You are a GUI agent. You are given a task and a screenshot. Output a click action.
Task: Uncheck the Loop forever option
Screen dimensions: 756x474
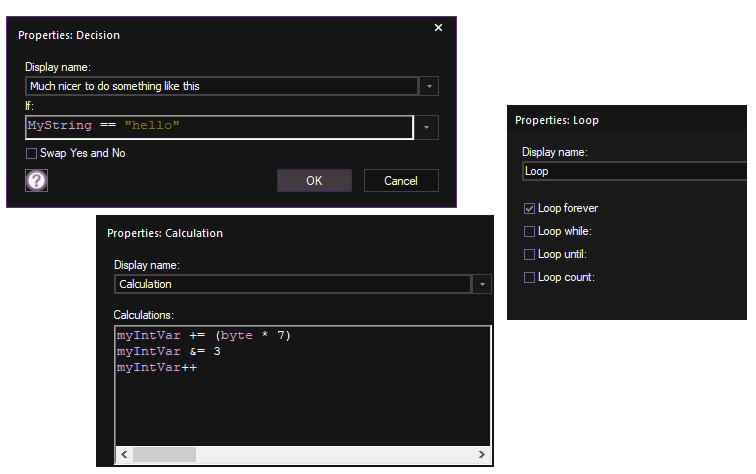point(530,208)
